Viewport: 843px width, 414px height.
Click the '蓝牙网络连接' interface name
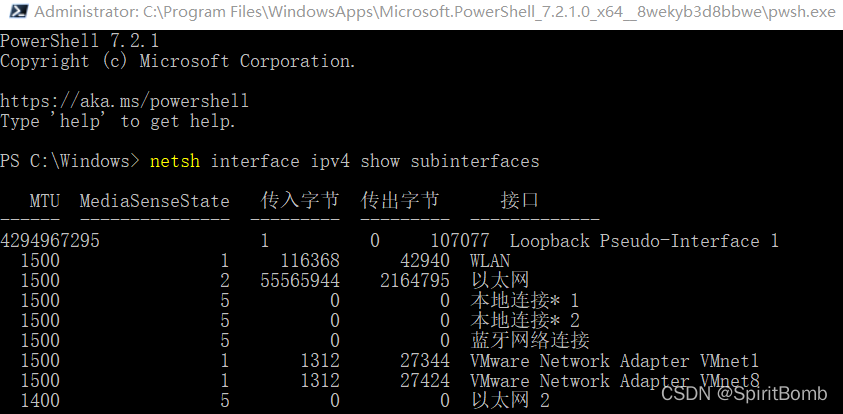[x=530, y=340]
